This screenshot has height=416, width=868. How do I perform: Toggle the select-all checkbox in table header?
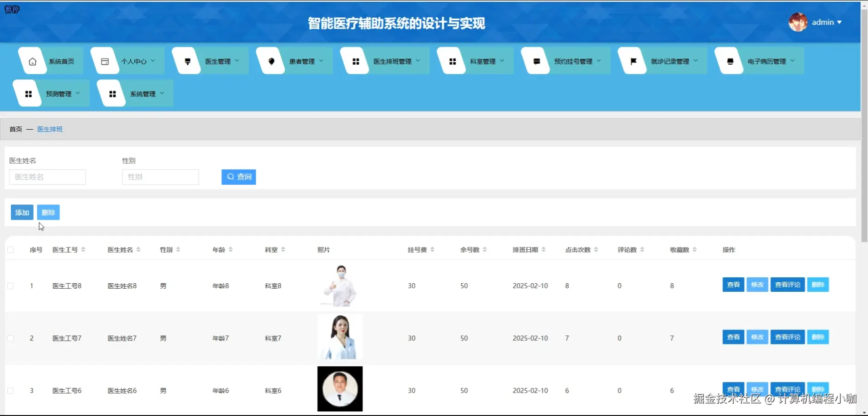tap(11, 250)
